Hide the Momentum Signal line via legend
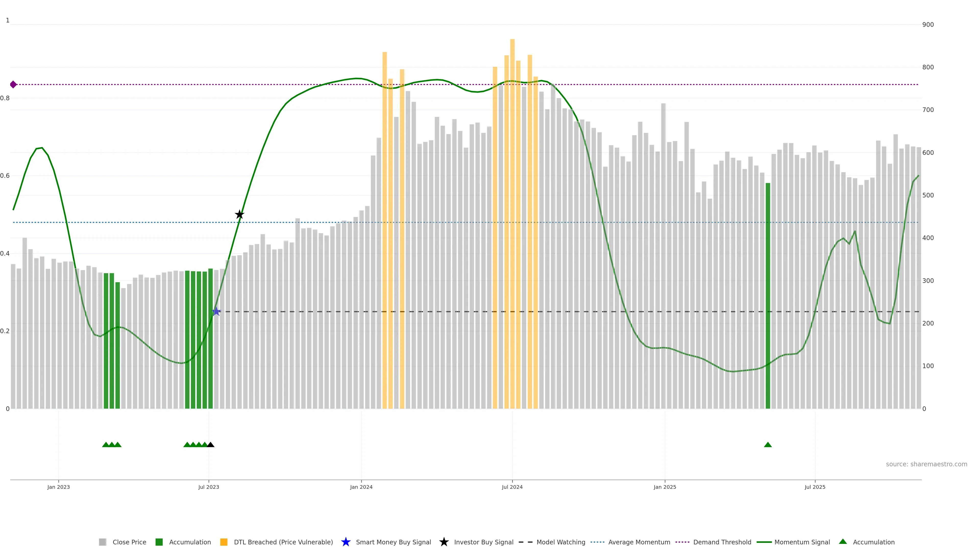 pos(802,542)
